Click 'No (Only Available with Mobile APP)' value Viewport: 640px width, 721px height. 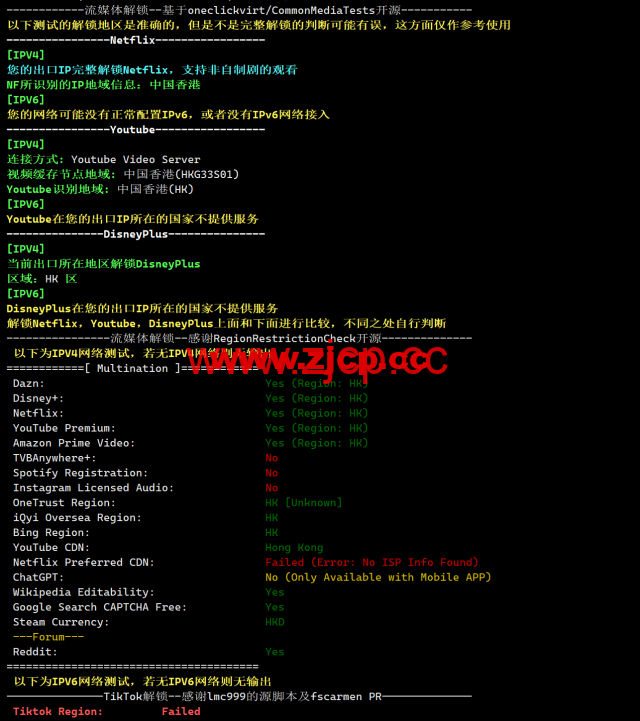(x=378, y=578)
